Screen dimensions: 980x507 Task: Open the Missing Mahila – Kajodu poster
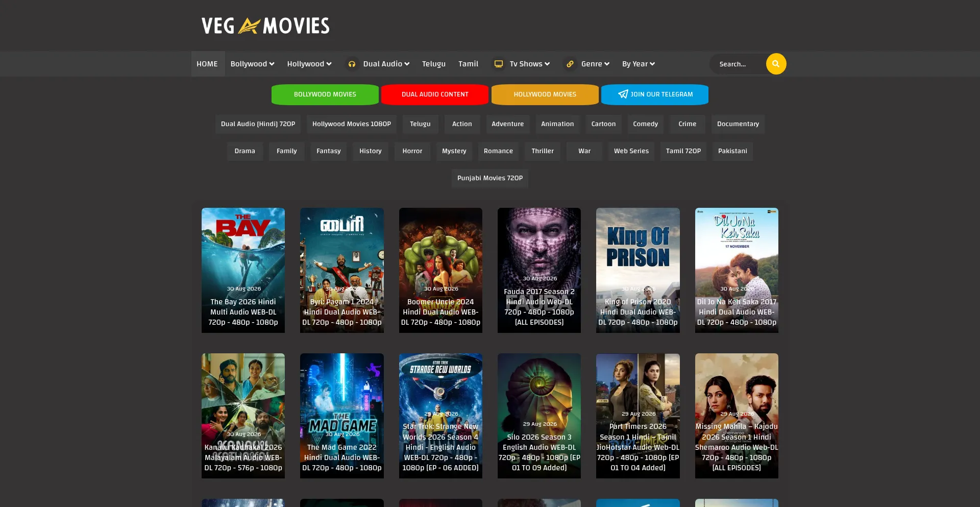[737, 416]
